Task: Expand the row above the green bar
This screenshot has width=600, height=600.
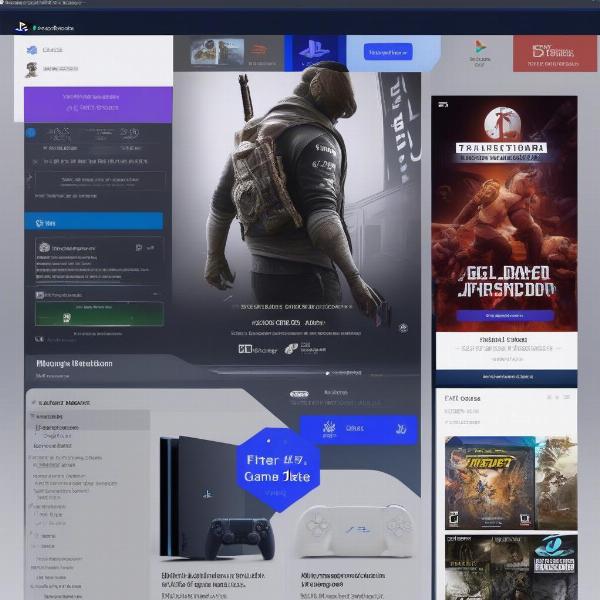Action: 98,295
